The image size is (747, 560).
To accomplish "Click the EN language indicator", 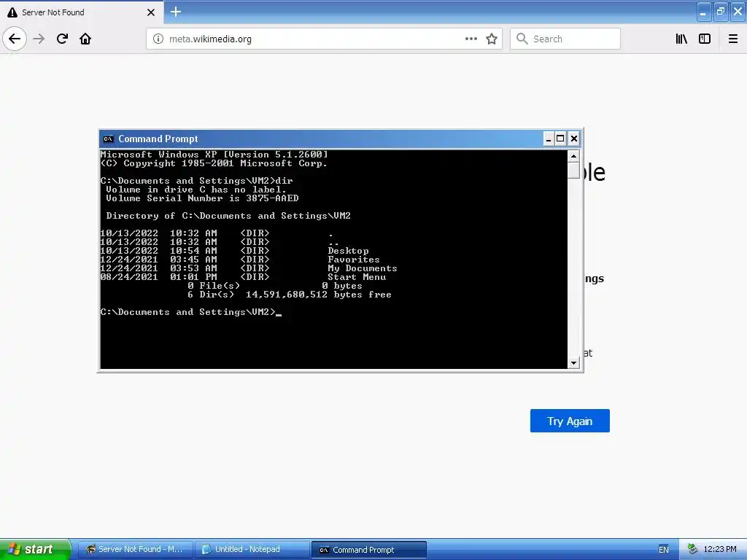I will 664,550.
